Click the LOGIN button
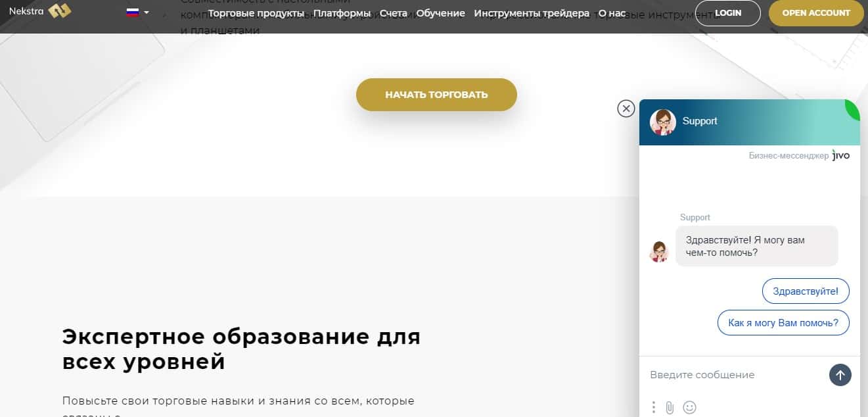The image size is (868, 417). click(728, 13)
